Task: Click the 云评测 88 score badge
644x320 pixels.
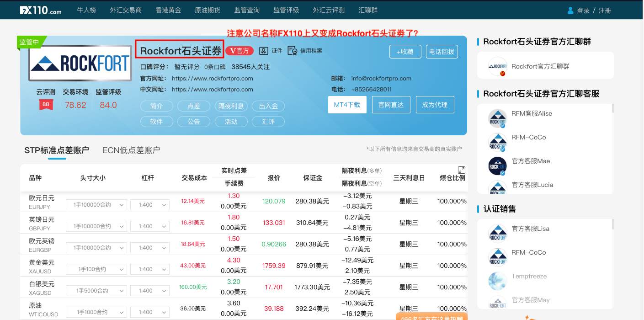Action: pos(46,105)
